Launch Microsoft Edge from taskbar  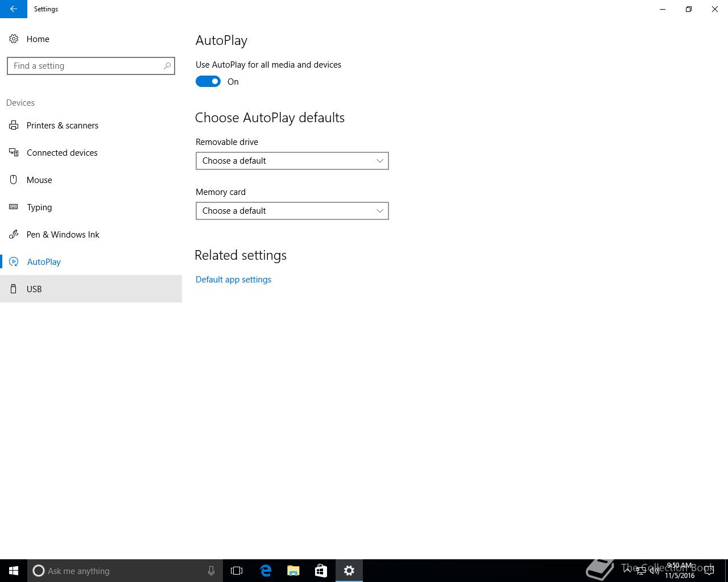click(266, 571)
